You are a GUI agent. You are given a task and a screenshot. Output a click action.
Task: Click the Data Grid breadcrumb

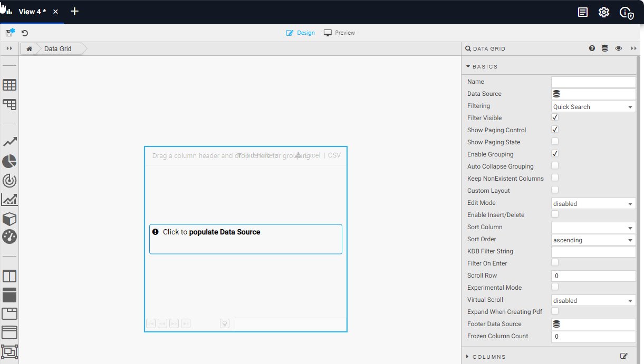tap(57, 49)
